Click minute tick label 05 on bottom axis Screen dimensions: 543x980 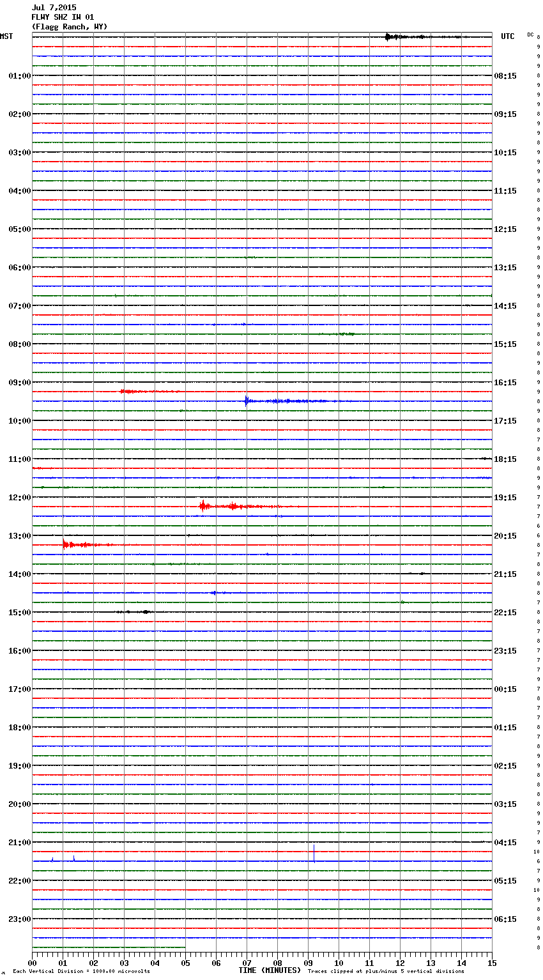tap(185, 963)
